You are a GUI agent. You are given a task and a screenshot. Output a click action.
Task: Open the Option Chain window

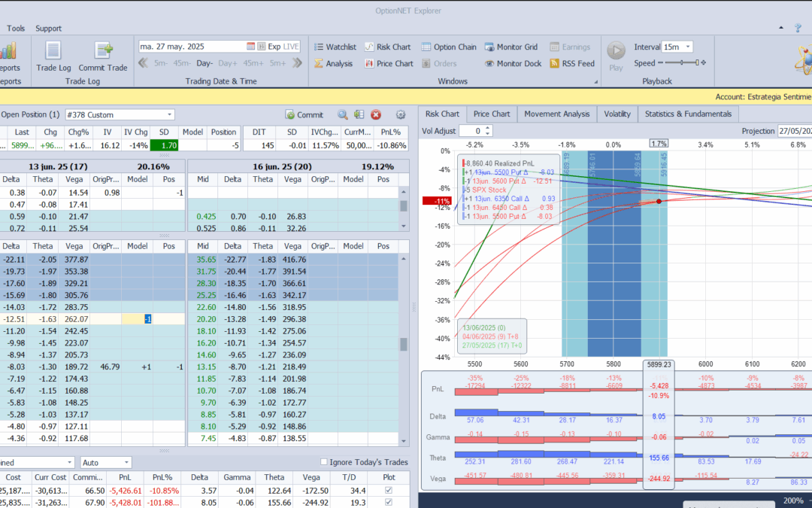coord(449,47)
